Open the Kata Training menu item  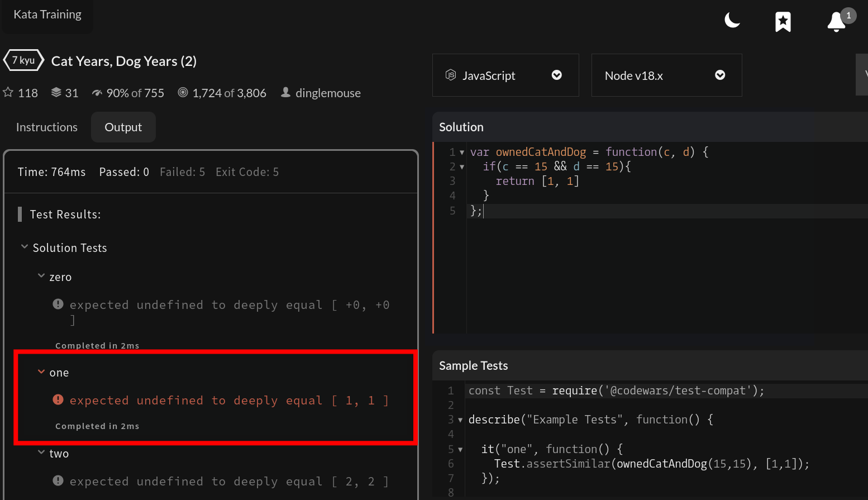click(47, 15)
